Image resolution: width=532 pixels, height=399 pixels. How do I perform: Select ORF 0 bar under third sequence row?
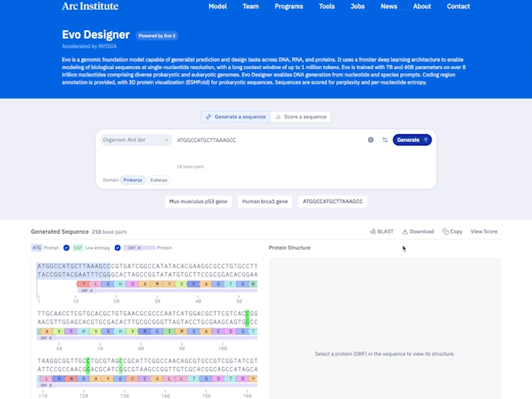pyautogui.click(x=147, y=385)
